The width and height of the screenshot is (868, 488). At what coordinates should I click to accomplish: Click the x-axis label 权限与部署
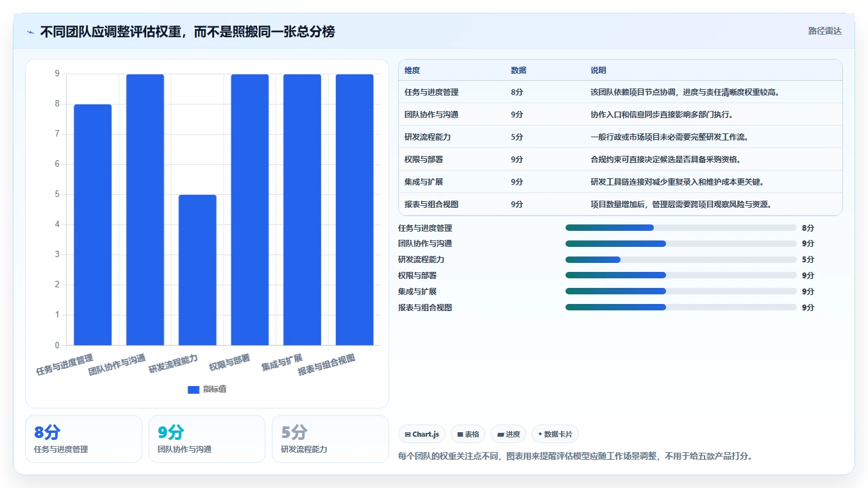[230, 362]
